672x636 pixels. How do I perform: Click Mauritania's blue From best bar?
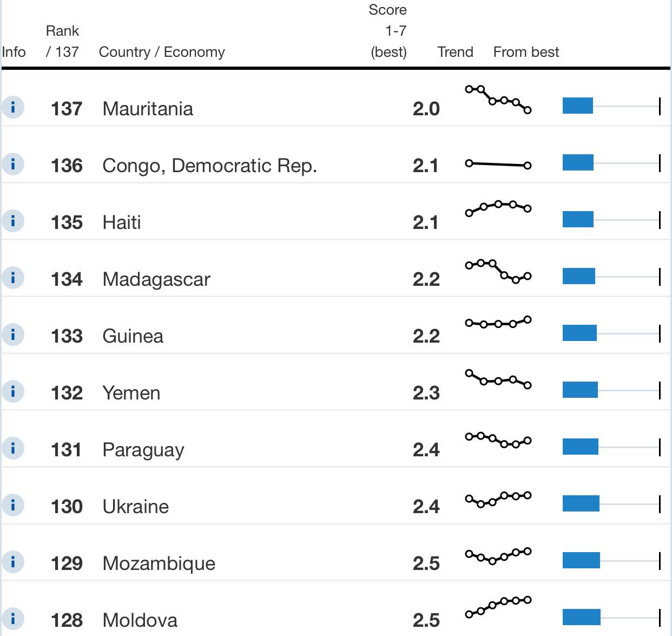(578, 106)
